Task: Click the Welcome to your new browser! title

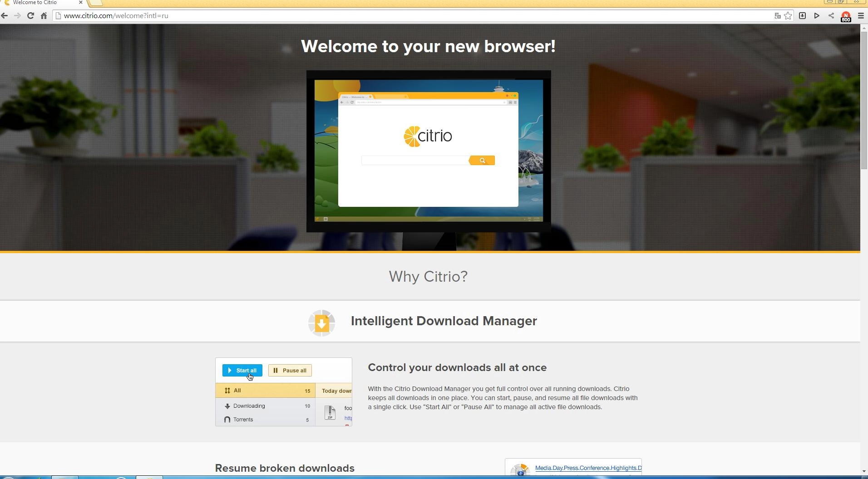Action: pyautogui.click(x=428, y=46)
